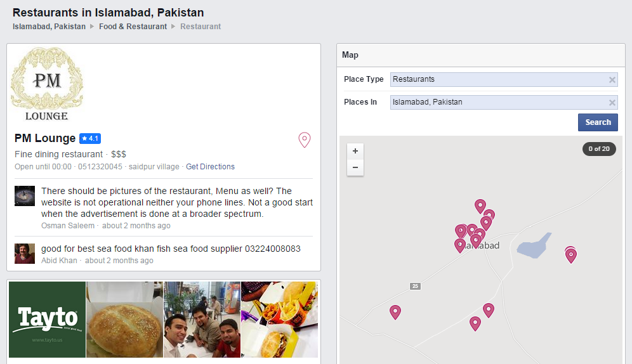The width and height of the screenshot is (632, 364).
Task: Open the Tayto logo photo
Action: click(x=48, y=320)
